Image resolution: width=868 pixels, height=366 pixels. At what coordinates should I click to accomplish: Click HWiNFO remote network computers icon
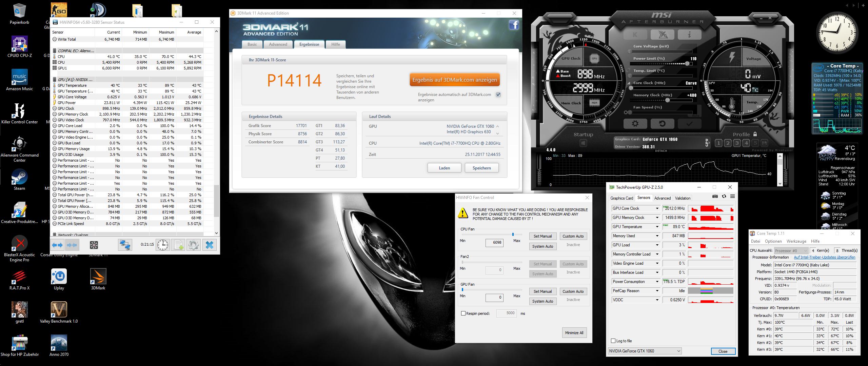[x=125, y=245]
